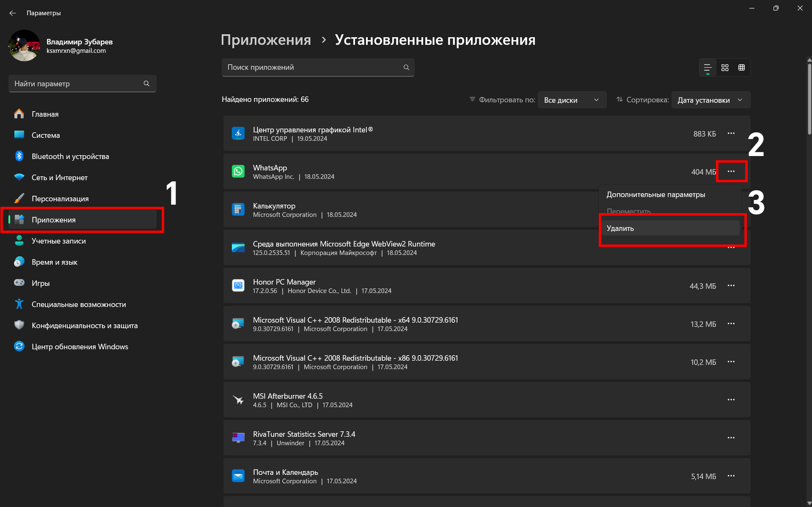
Task: Switch to list view layout
Action: click(707, 68)
